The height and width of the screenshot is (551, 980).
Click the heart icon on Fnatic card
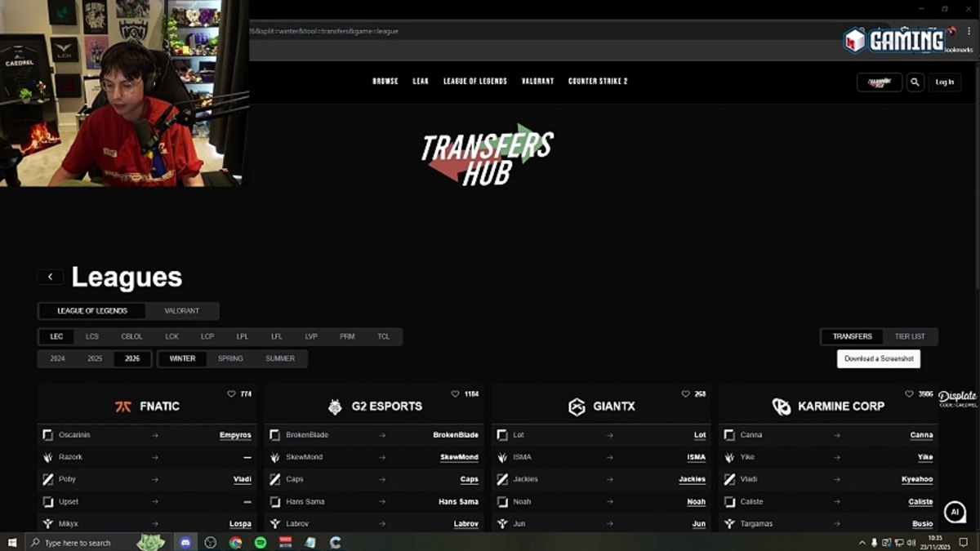[x=232, y=394]
